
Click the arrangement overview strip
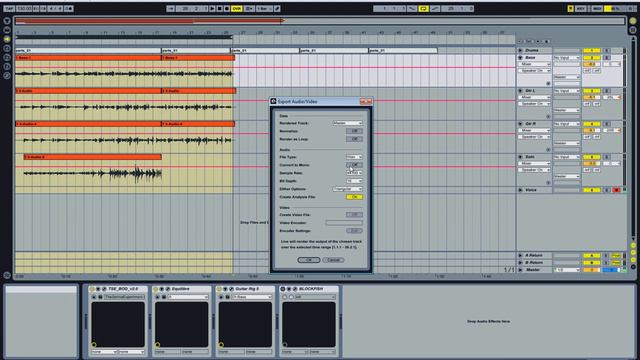pyautogui.click(x=320, y=21)
